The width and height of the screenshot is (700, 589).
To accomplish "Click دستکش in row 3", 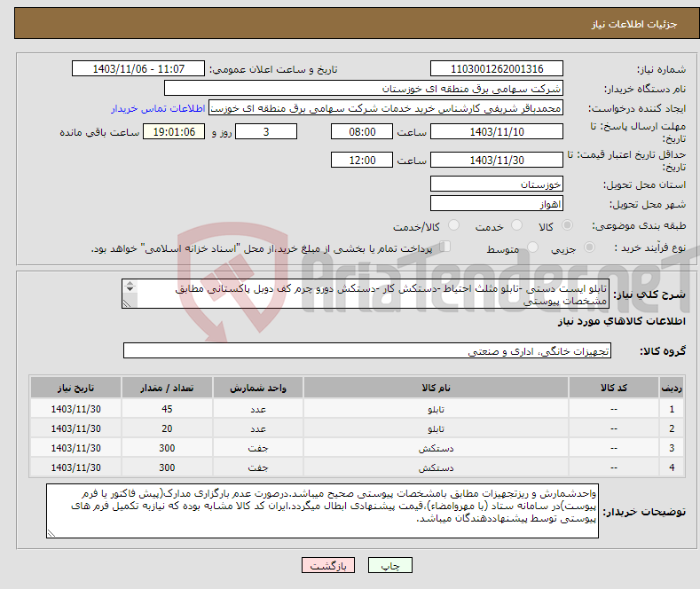I will 437,449.
